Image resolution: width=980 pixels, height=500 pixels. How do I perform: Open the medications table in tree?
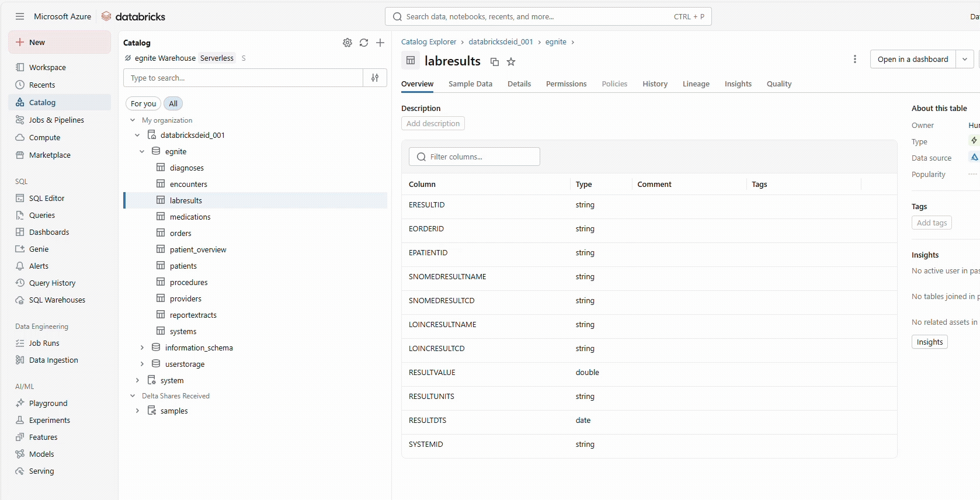coord(190,217)
